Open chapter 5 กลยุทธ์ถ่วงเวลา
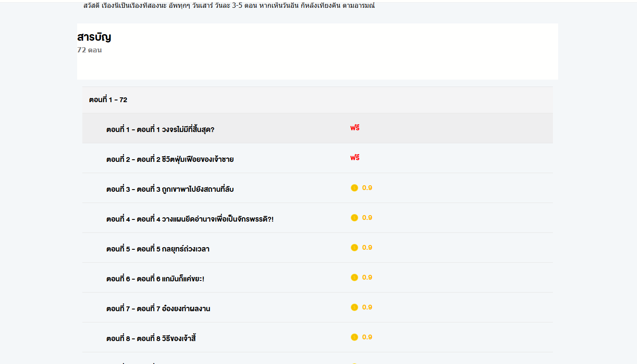This screenshot has width=637, height=364. coord(158,249)
